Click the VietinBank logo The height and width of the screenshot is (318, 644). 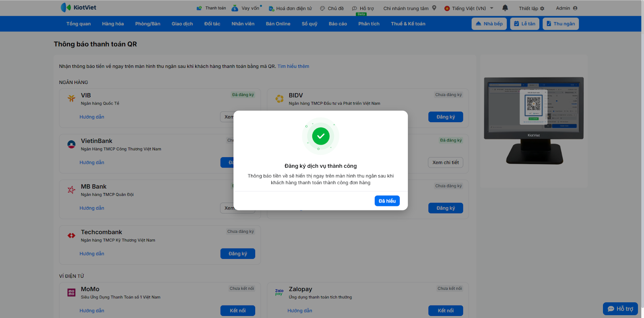click(72, 144)
